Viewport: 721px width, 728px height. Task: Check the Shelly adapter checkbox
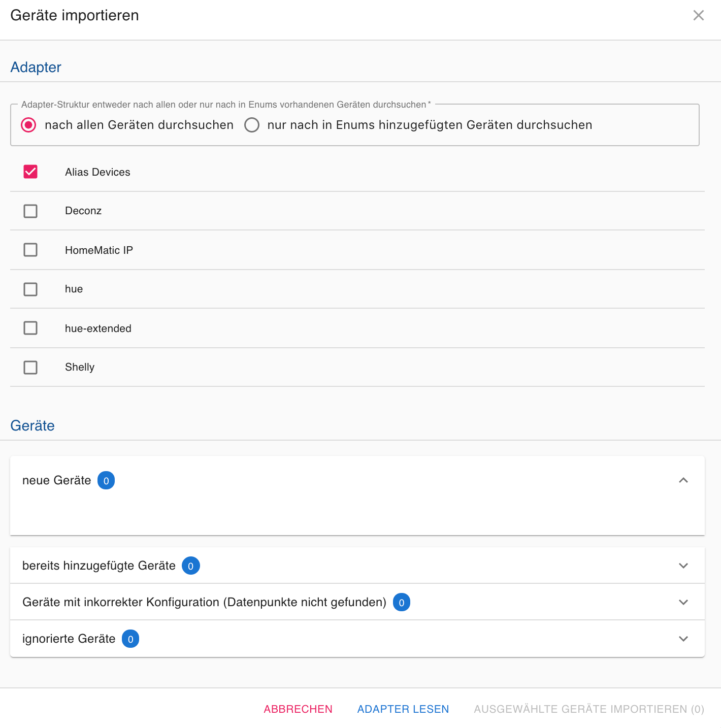point(30,367)
